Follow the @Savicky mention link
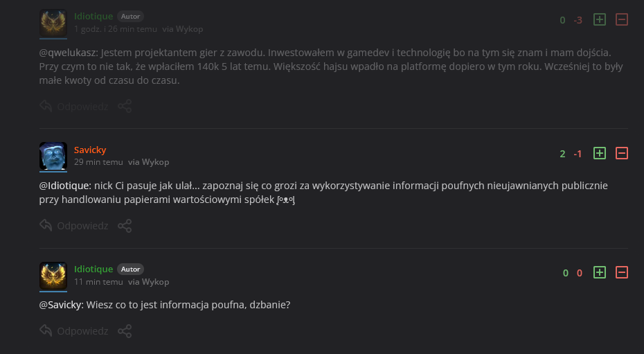644x354 pixels. [x=61, y=305]
